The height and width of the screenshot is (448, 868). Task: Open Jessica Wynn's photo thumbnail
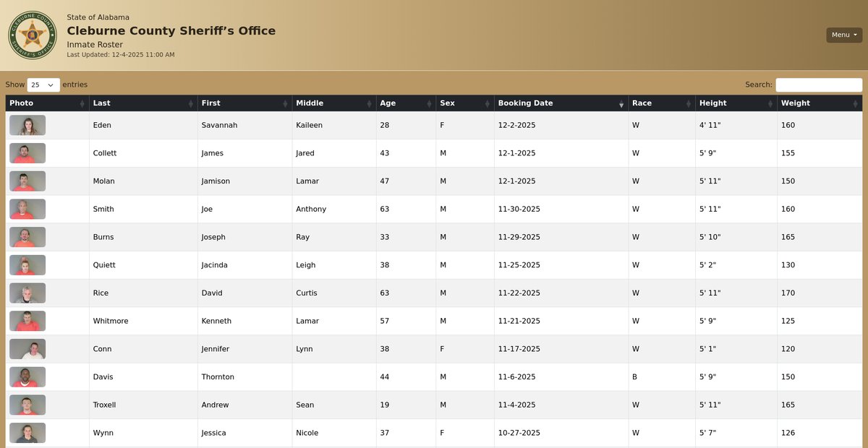pos(27,433)
